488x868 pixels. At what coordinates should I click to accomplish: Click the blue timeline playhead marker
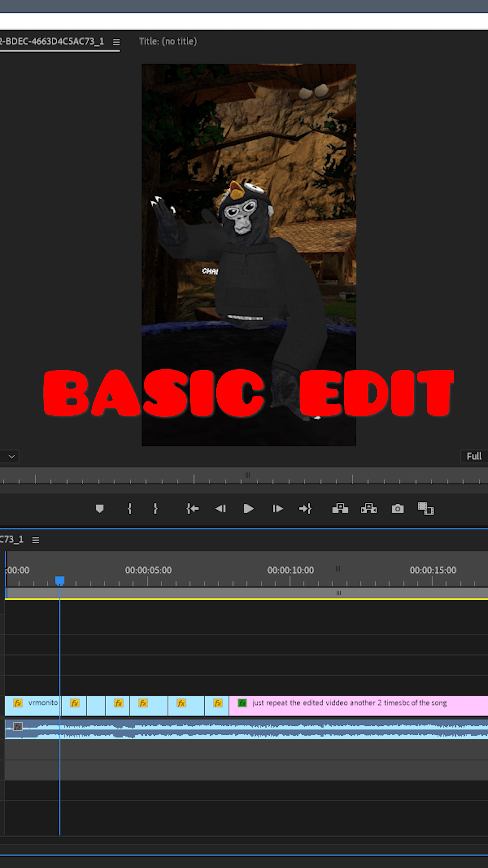[60, 581]
